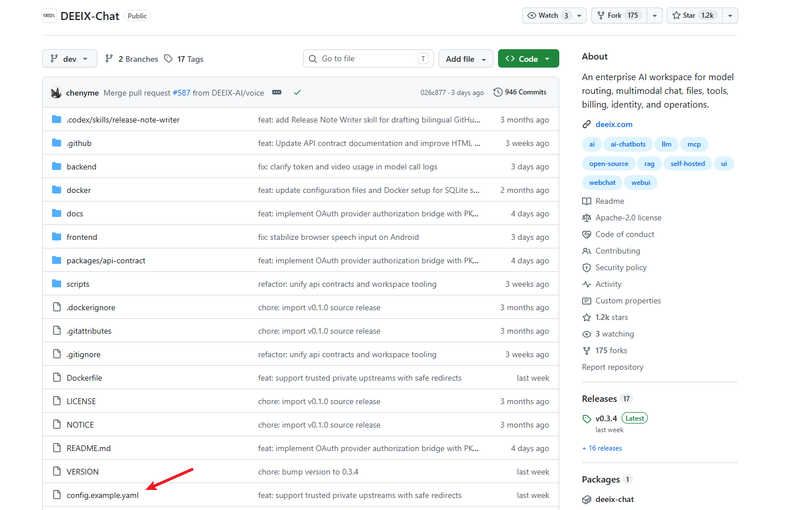This screenshot has width=812, height=510.
Task: View checks status green checkmark
Action: point(297,92)
